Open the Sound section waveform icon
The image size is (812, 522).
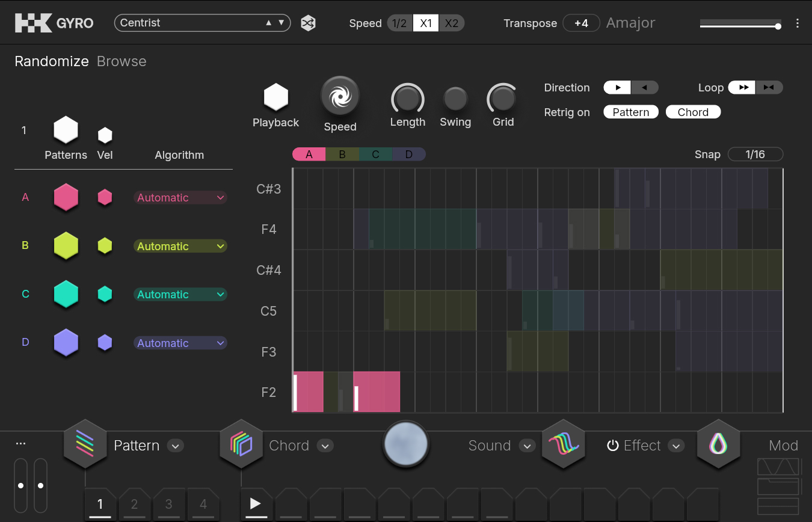[x=564, y=445]
